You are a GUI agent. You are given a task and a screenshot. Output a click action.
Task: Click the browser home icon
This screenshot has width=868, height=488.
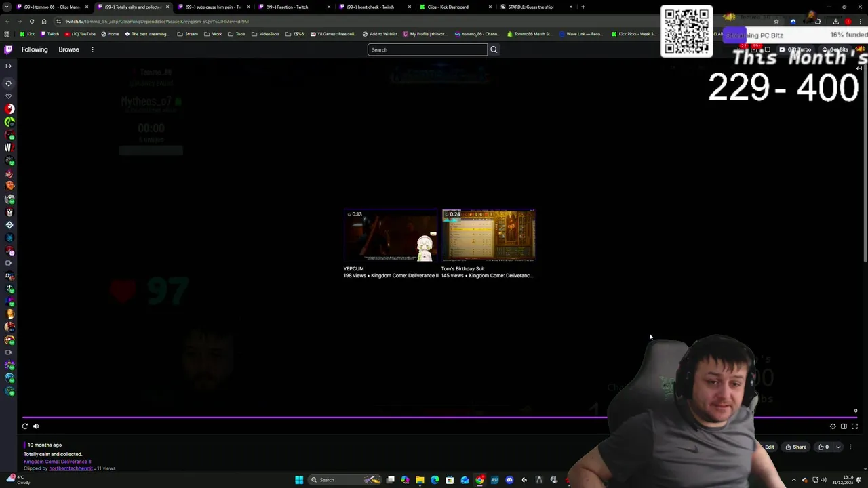[x=44, y=21]
